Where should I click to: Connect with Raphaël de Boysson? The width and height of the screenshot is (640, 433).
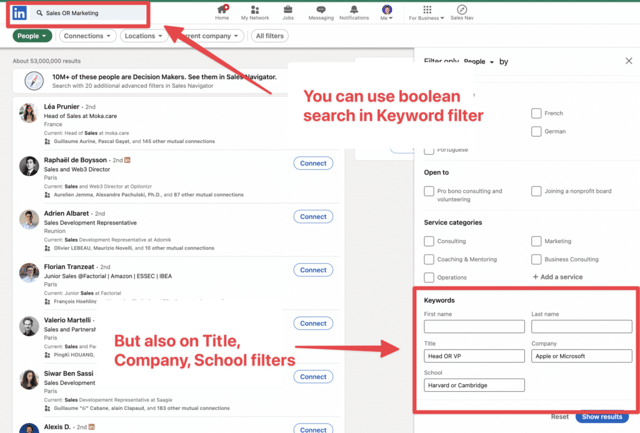pos(313,163)
